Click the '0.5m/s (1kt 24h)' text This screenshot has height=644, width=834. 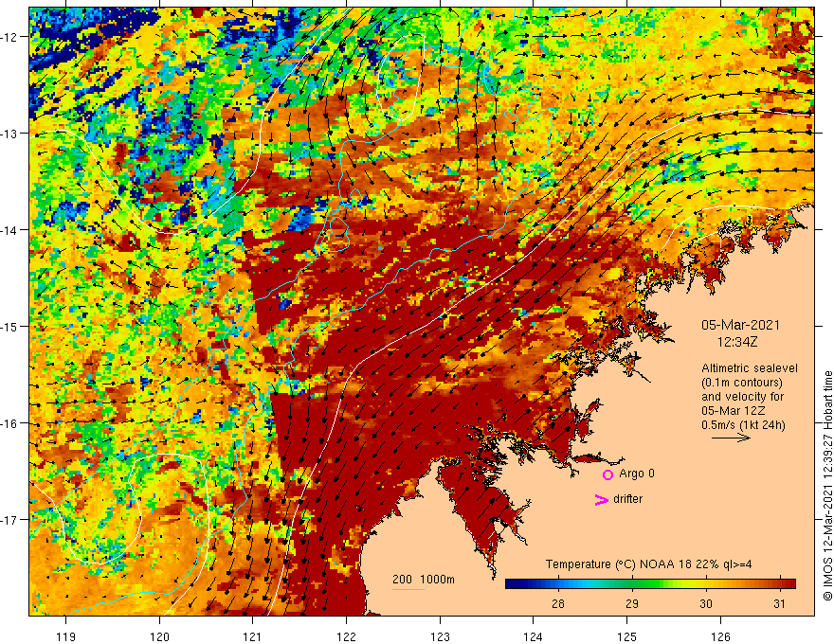743,425
